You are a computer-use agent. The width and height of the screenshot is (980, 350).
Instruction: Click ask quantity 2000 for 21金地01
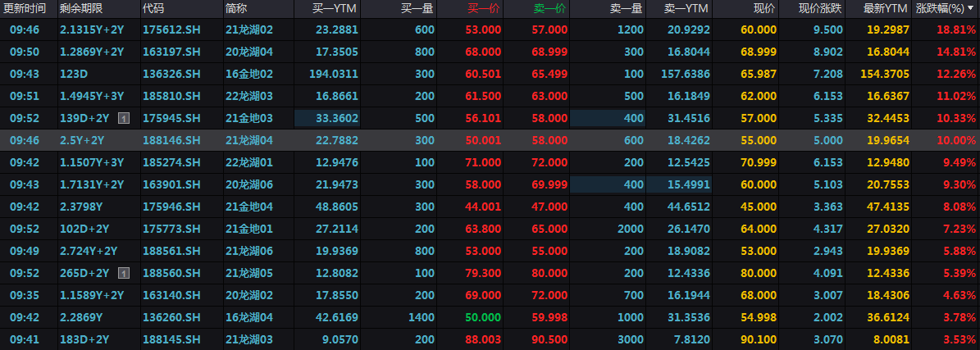pos(631,230)
